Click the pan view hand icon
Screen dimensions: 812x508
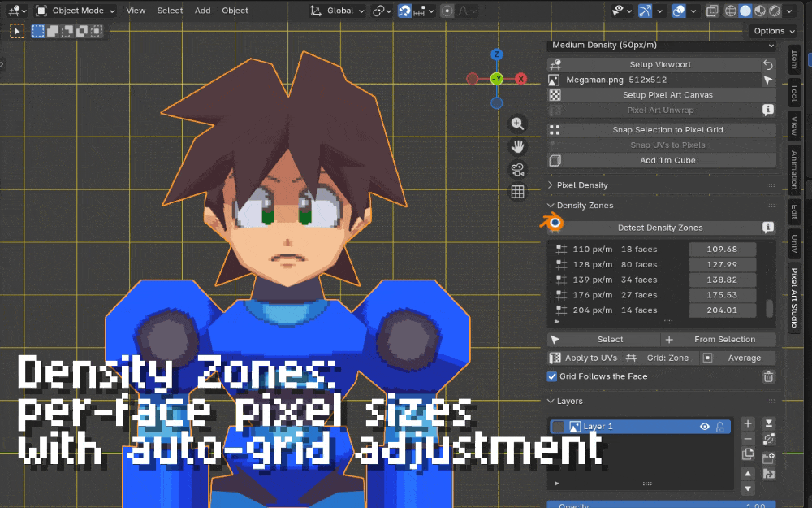(517, 146)
